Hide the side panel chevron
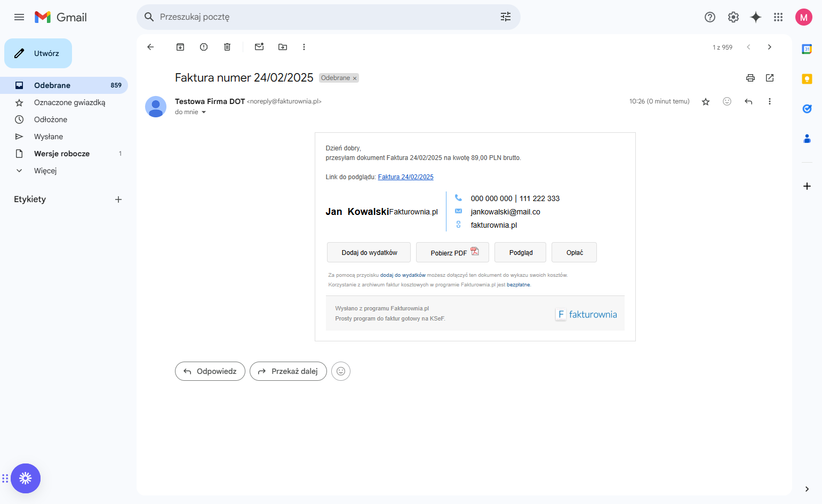The image size is (822, 504). coord(807,489)
